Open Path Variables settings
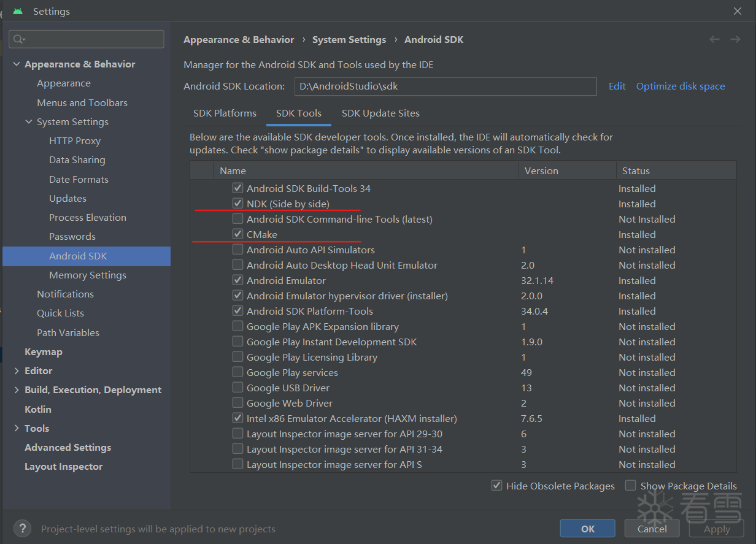756x544 pixels. [68, 333]
